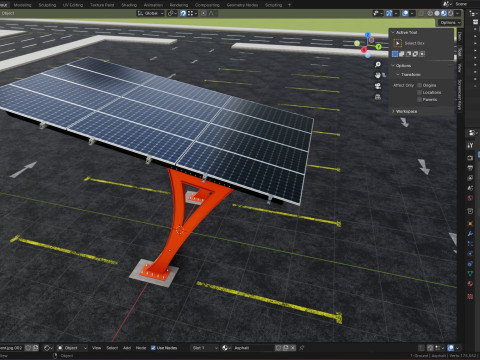Click the pan hand viewport icon
The height and width of the screenshot is (360, 480).
point(378,75)
